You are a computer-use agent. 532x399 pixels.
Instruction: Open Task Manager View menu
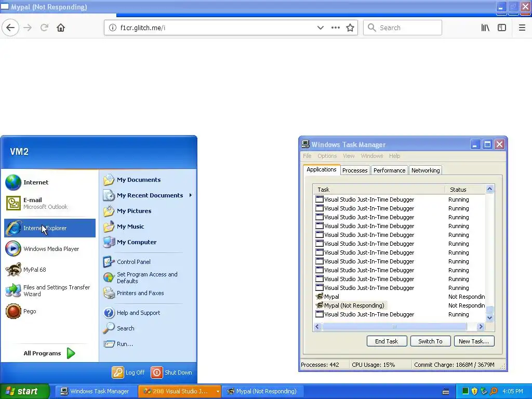click(x=349, y=156)
